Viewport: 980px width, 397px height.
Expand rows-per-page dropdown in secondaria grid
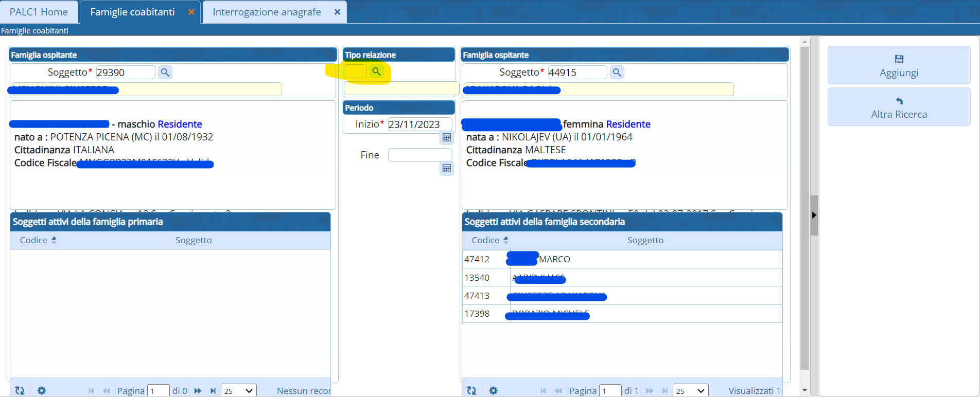point(691,391)
